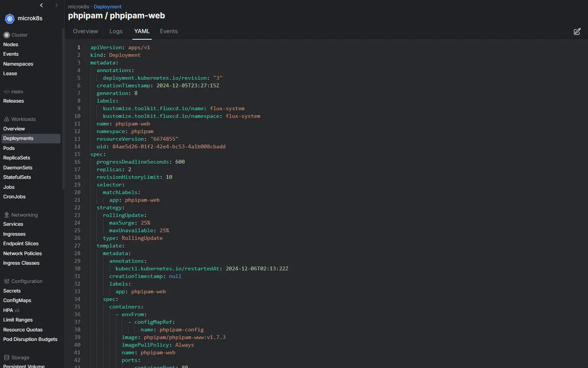This screenshot has height=368, width=588.
Task: Click the edit YAML pencil icon
Action: click(x=577, y=32)
